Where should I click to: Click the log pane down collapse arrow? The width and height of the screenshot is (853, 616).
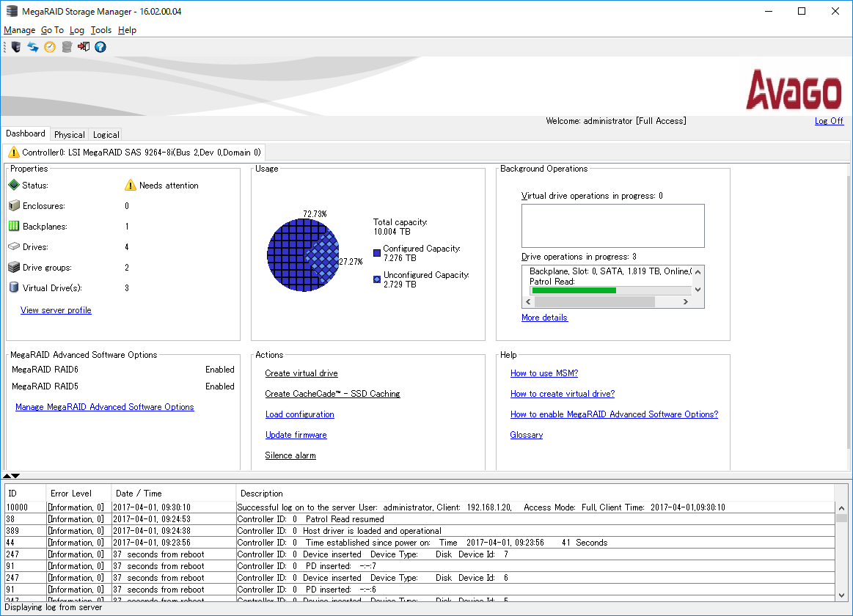pyautogui.click(x=15, y=476)
